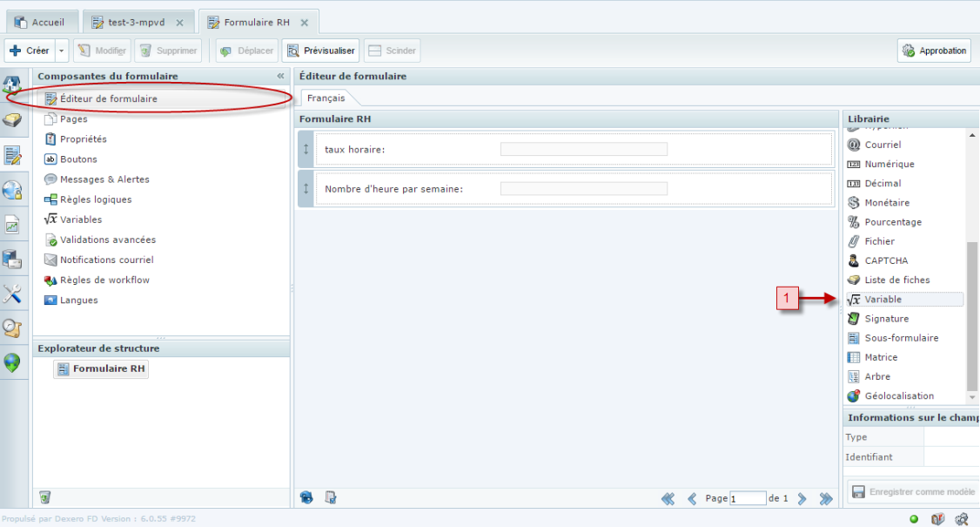Collapse the Composantes du formulaire panel
Viewport: 980px width, 527px height.
click(x=280, y=77)
